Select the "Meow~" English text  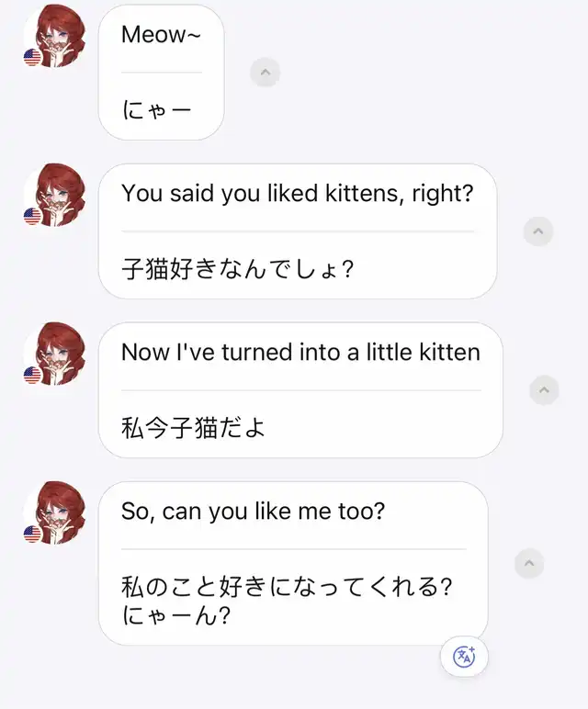pyautogui.click(x=161, y=34)
